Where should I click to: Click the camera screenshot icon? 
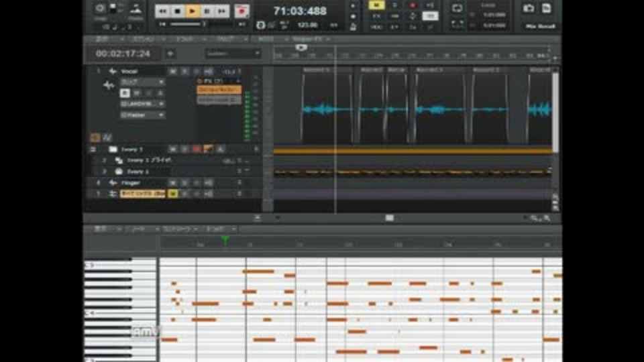click(x=529, y=8)
